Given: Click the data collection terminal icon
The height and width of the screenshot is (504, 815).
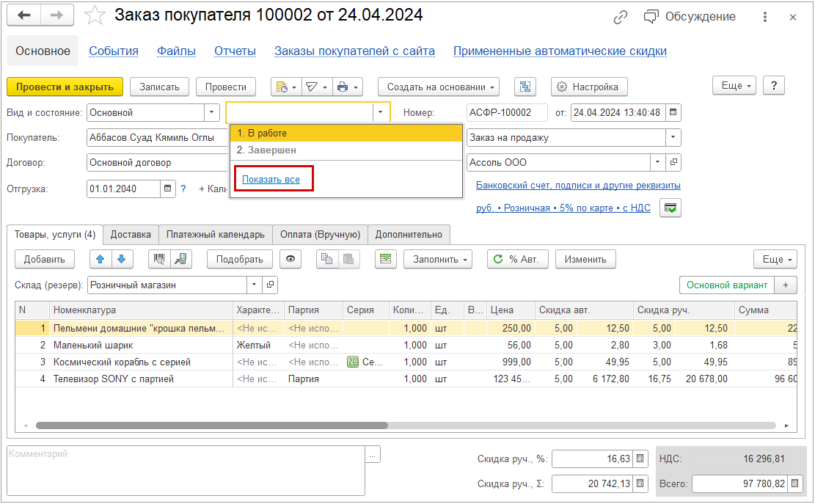Looking at the screenshot, I should (181, 259).
